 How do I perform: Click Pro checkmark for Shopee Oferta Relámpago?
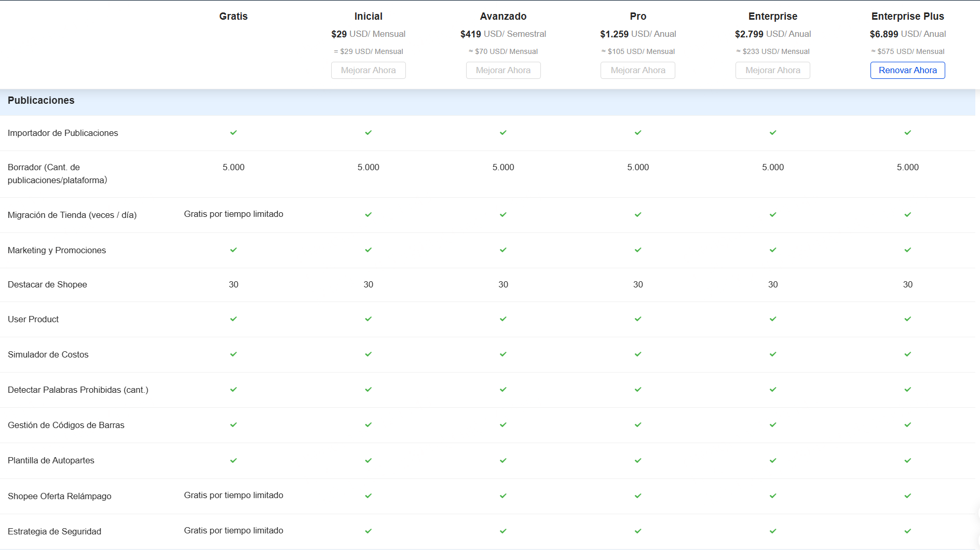coord(638,496)
